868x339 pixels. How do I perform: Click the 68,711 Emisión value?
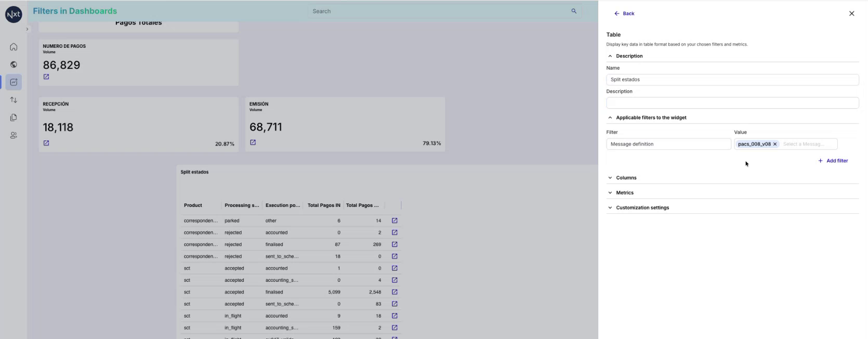266,127
